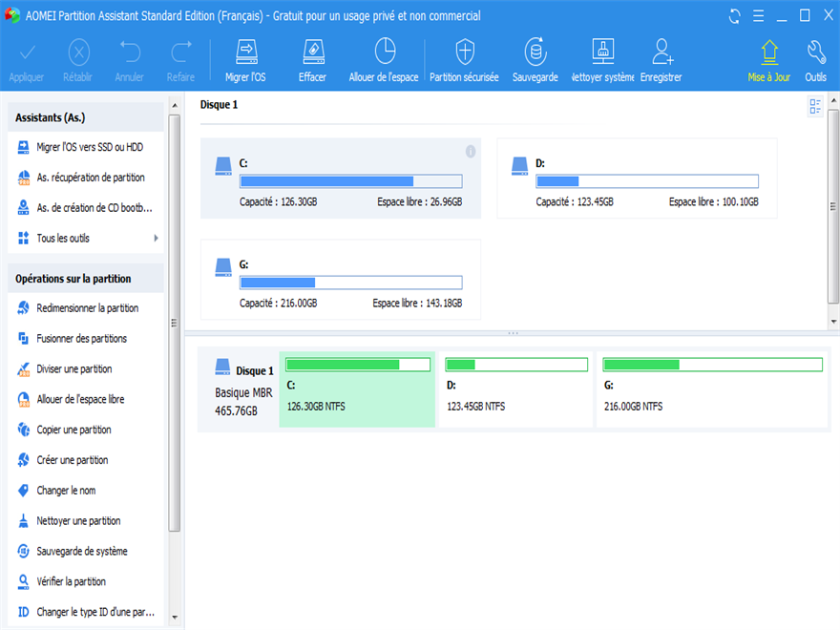Image resolution: width=840 pixels, height=630 pixels.
Task: Click the Opérations sur la partition header
Action: click(x=86, y=279)
